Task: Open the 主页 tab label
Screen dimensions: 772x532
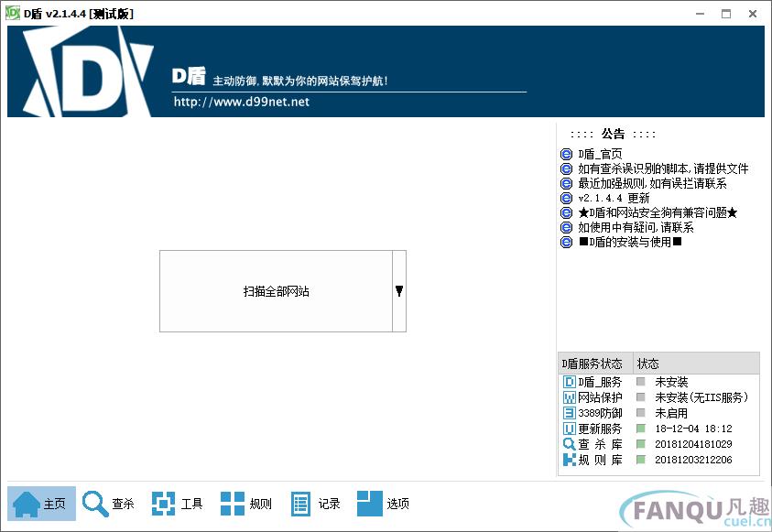Action: pos(55,504)
